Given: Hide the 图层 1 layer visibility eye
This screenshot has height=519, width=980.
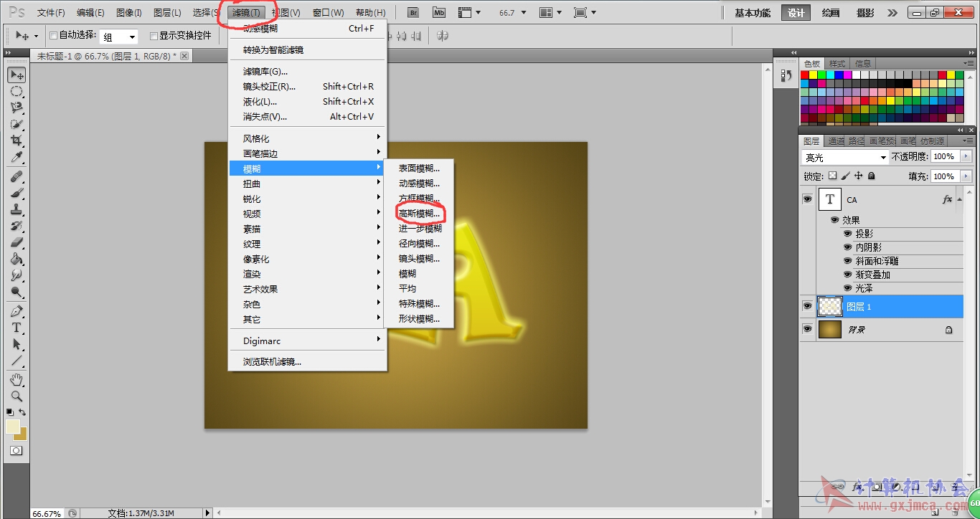Looking at the screenshot, I should click(807, 306).
